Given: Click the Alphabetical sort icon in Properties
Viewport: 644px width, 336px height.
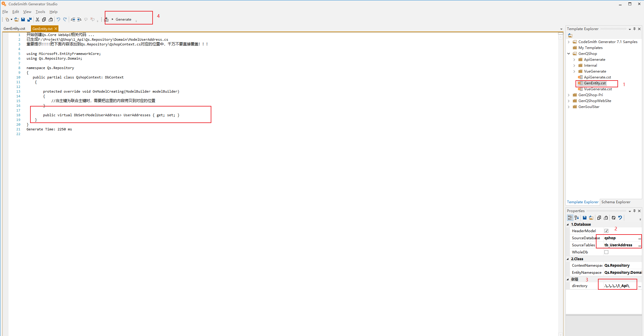Looking at the screenshot, I should pyautogui.click(x=577, y=218).
